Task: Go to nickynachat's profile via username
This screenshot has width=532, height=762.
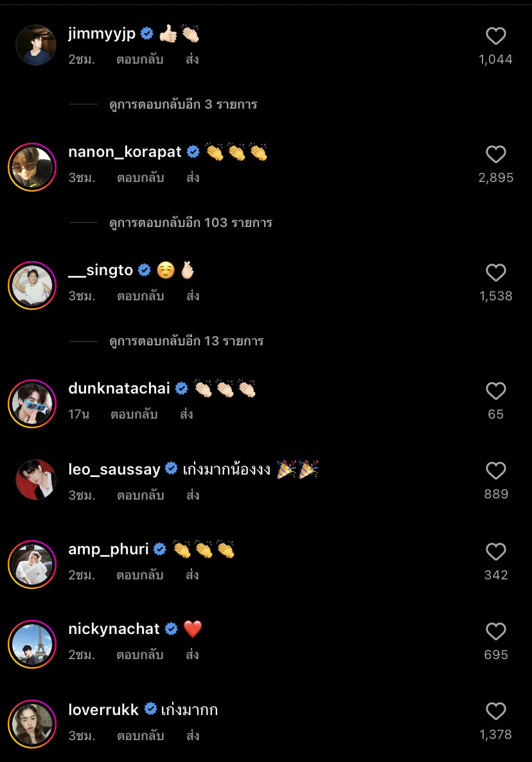Action: click(x=114, y=629)
